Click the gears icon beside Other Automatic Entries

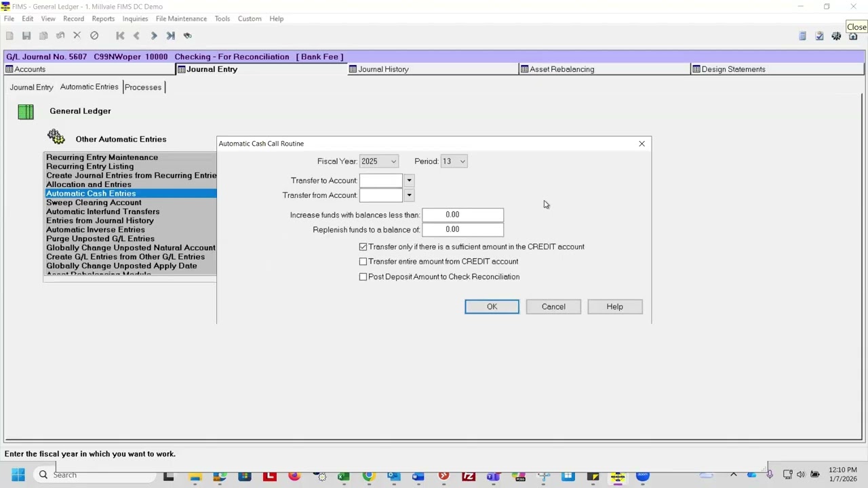point(56,137)
